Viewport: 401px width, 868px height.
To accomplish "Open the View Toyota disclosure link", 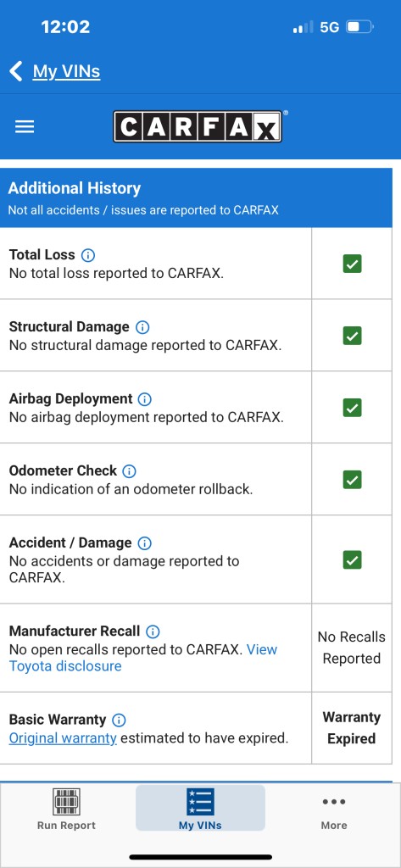I will pyautogui.click(x=143, y=658).
